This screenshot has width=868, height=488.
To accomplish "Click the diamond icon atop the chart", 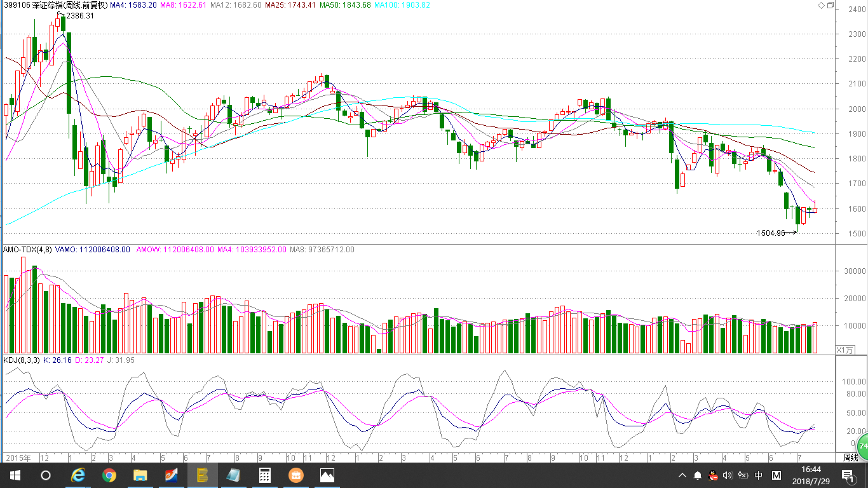I will tap(821, 5).
